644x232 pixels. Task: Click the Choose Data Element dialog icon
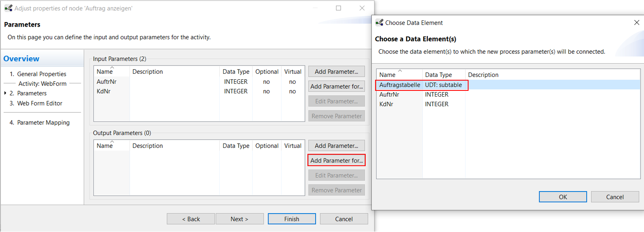pos(380,23)
